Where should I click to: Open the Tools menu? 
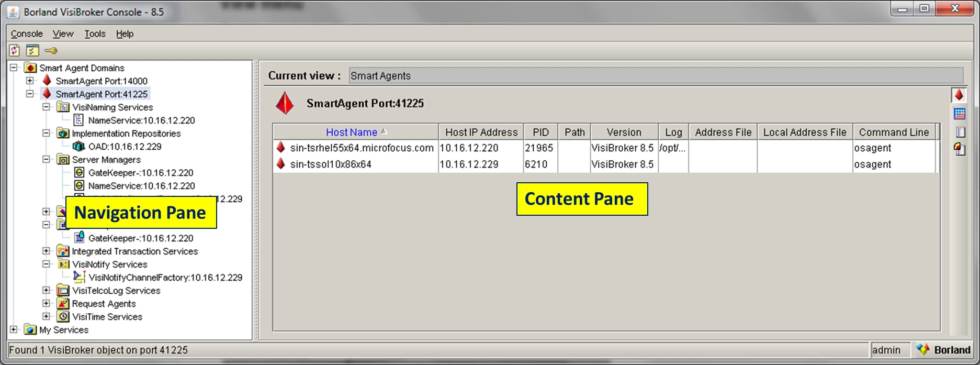[95, 34]
